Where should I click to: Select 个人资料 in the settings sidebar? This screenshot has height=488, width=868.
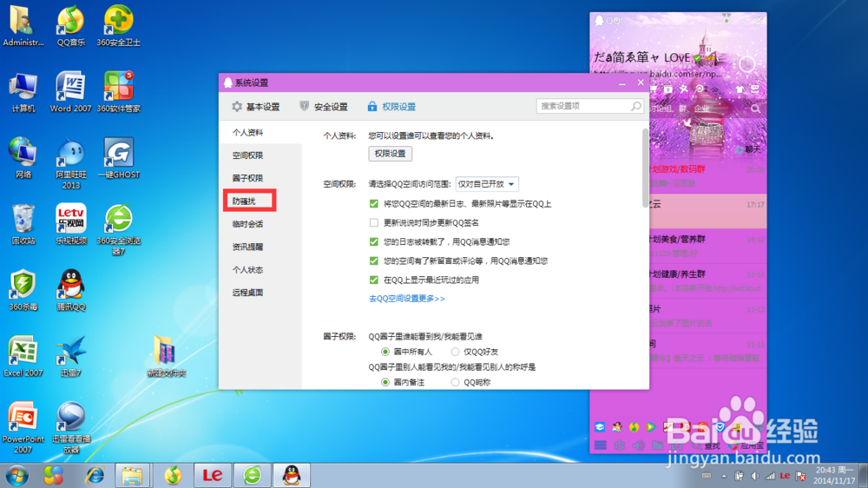[248, 133]
